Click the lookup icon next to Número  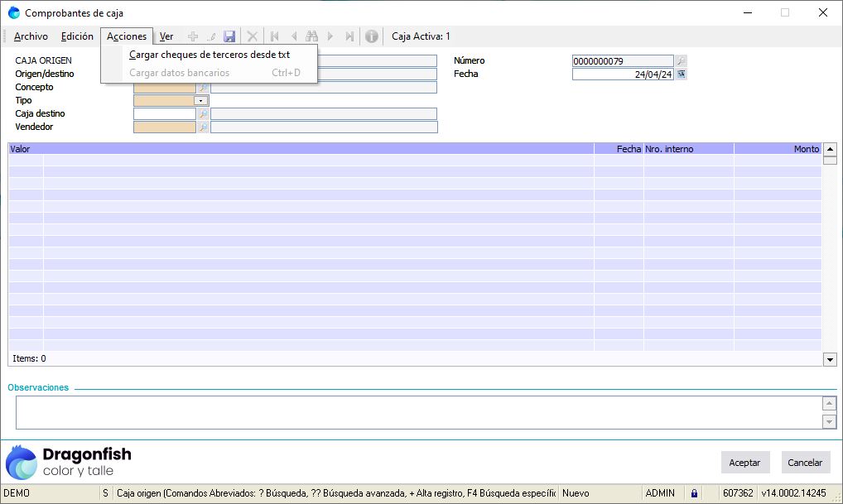coord(682,60)
